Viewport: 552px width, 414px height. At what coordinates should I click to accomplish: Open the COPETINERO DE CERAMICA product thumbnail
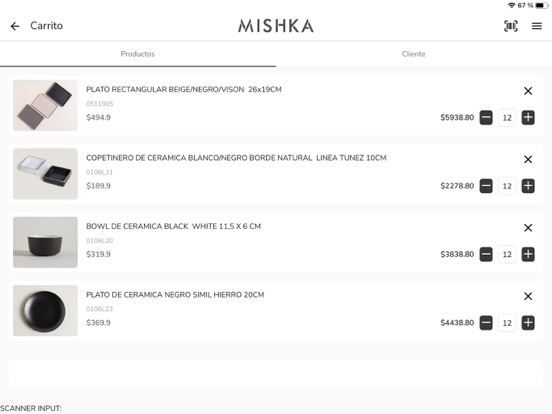click(45, 174)
